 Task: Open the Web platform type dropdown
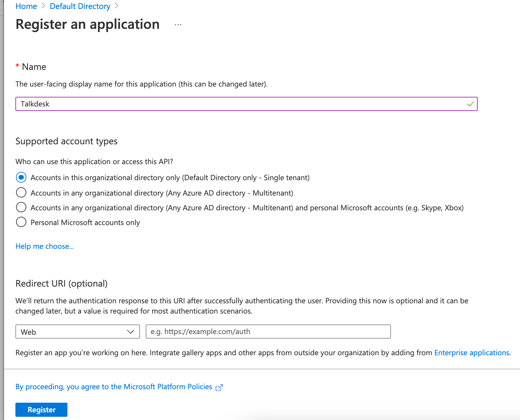coord(78,332)
